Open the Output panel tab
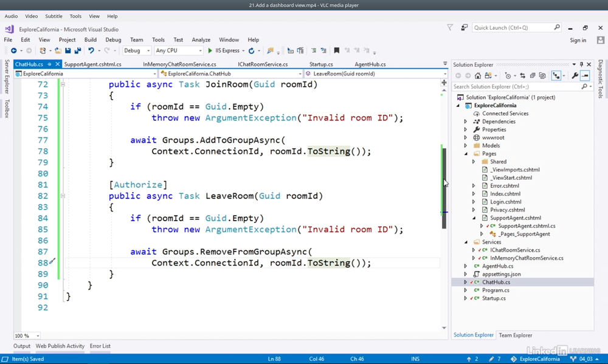 (22, 346)
